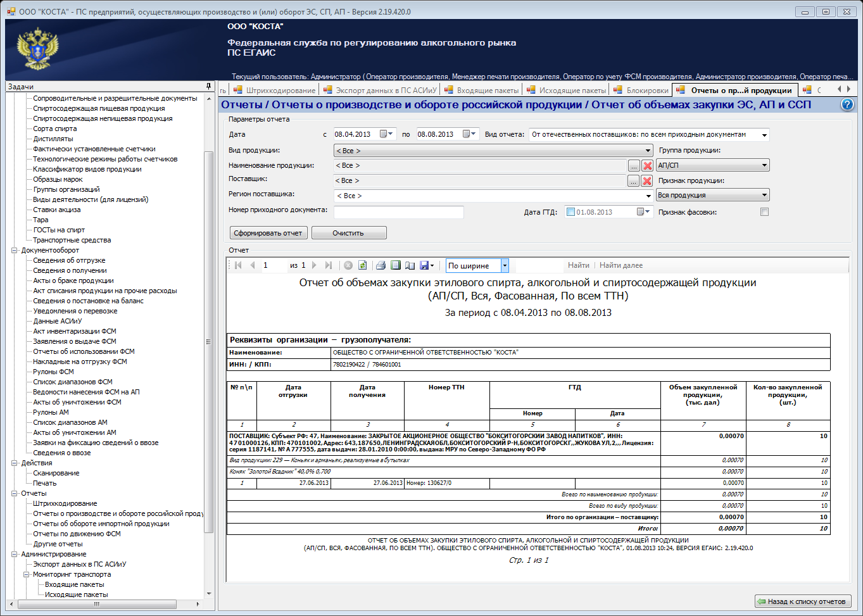Screen dimensions: 863x616
Task: Clear Наименование продукции with red X
Action: click(x=647, y=165)
